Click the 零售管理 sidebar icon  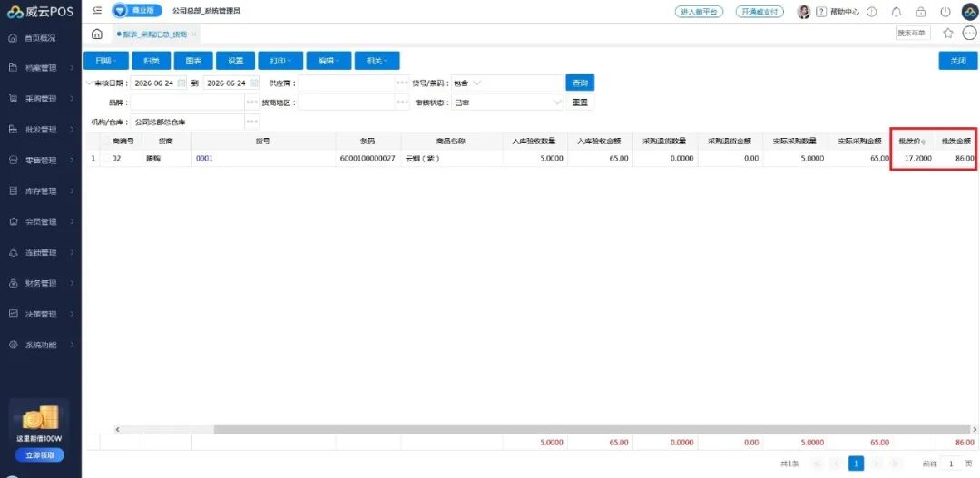[x=13, y=160]
